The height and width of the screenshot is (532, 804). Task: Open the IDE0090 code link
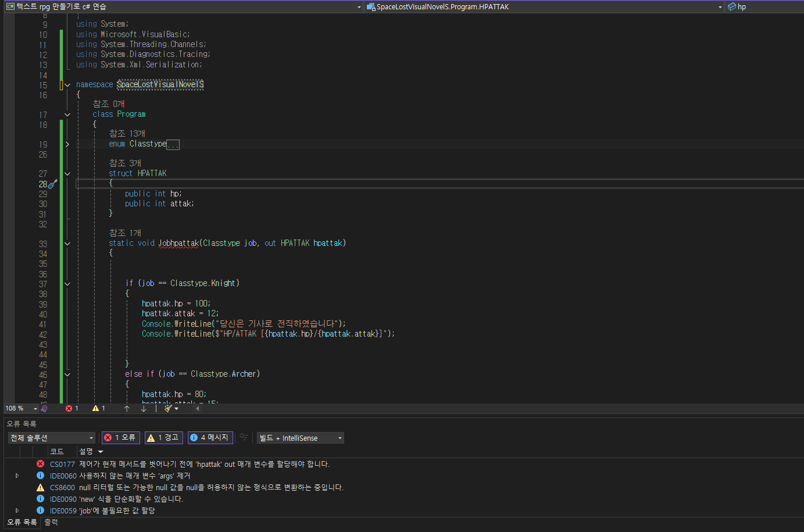63,499
